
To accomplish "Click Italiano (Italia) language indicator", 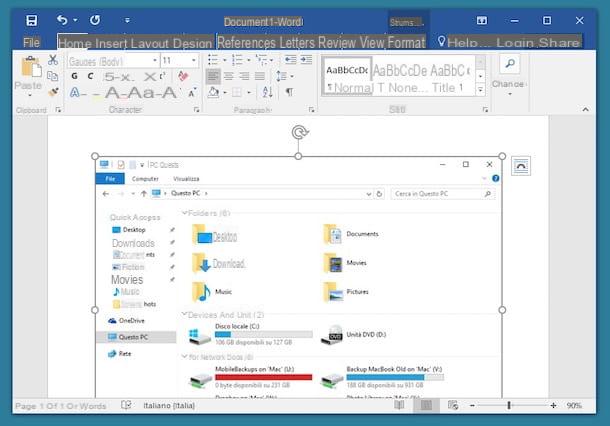I will pyautogui.click(x=169, y=405).
